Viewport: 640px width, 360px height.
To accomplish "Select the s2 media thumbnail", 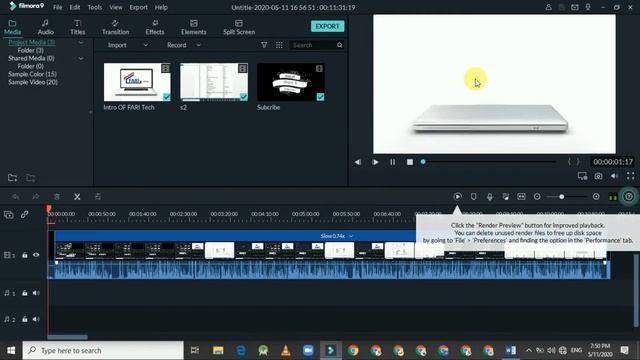I will [x=214, y=82].
